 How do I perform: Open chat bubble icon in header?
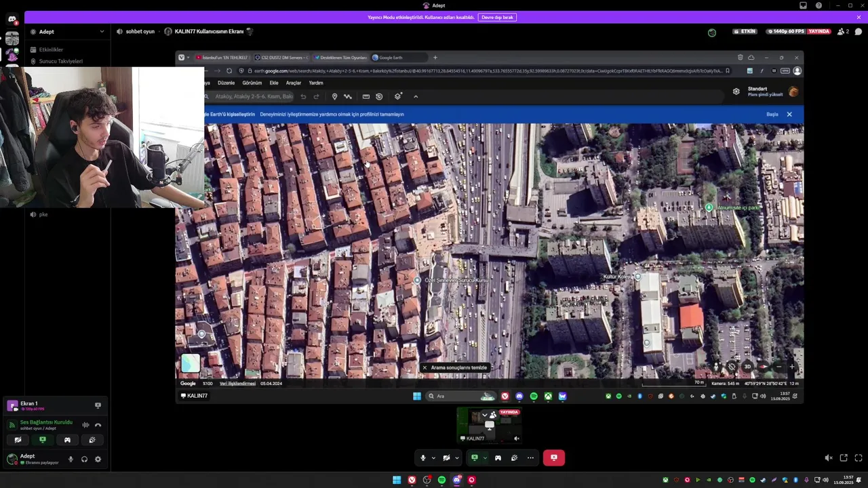(859, 31)
